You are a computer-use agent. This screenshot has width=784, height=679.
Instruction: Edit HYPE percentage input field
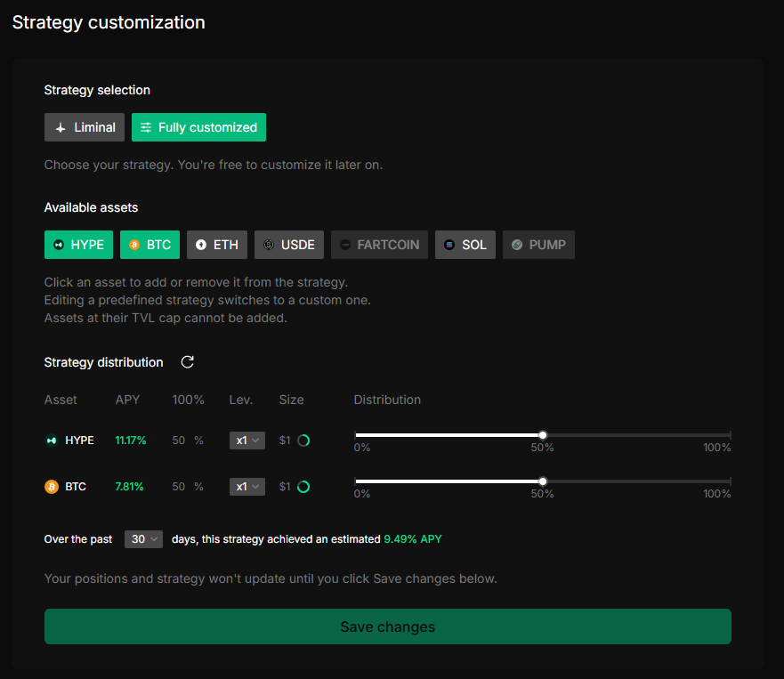(180, 441)
